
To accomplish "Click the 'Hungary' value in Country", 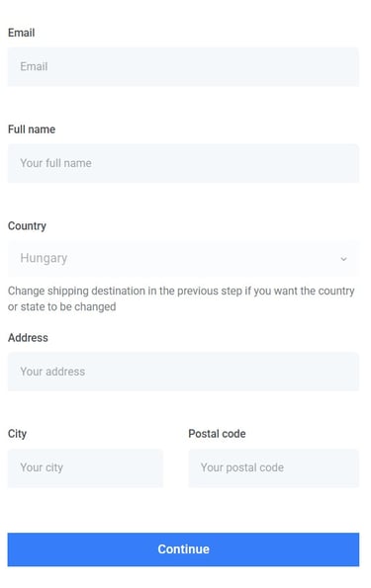I will (44, 258).
